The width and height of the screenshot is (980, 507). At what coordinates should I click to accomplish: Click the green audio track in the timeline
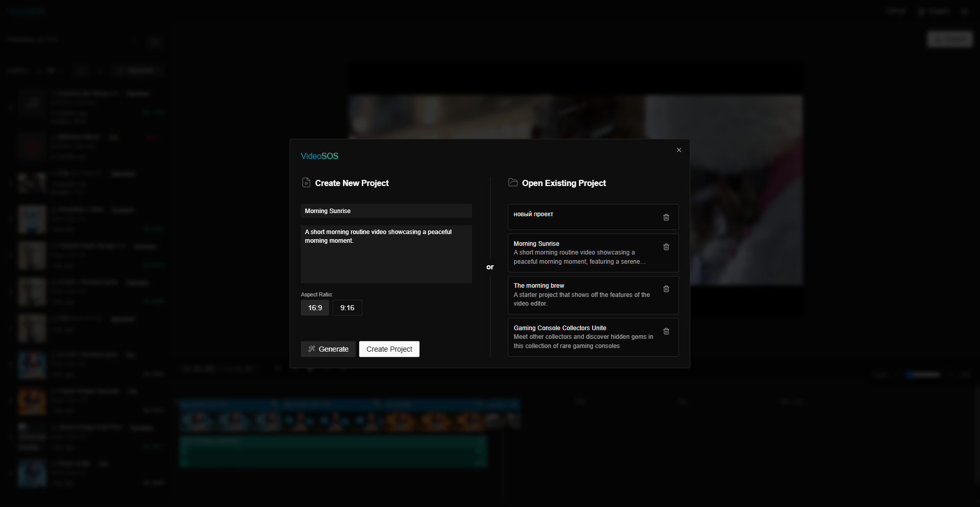coord(332,451)
